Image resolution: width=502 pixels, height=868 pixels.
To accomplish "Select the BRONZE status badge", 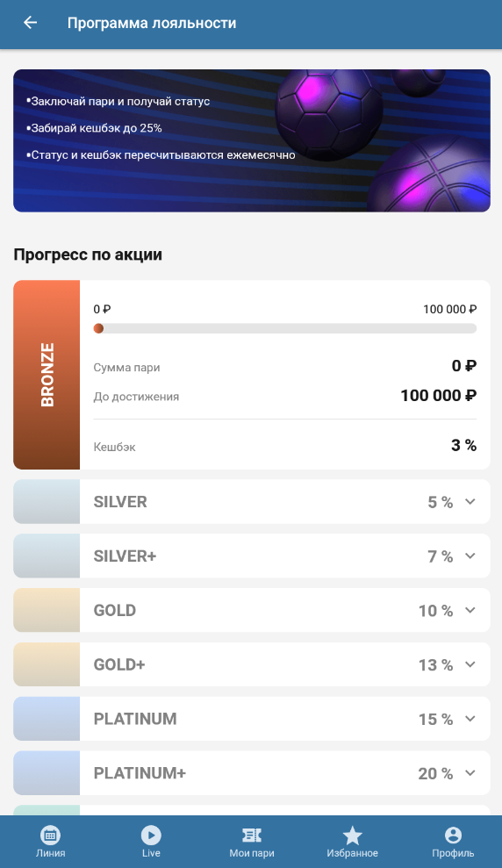I will pyautogui.click(x=47, y=375).
